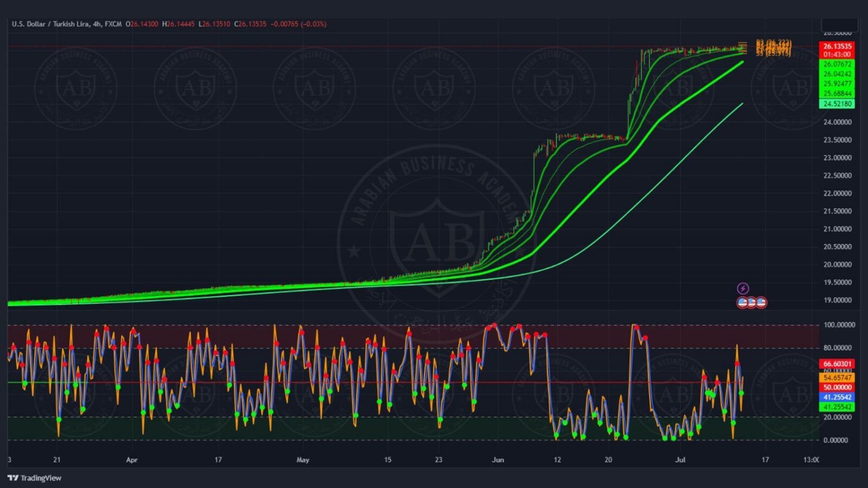
Task: Click the red current price label 26.13535
Action: pyautogui.click(x=837, y=46)
